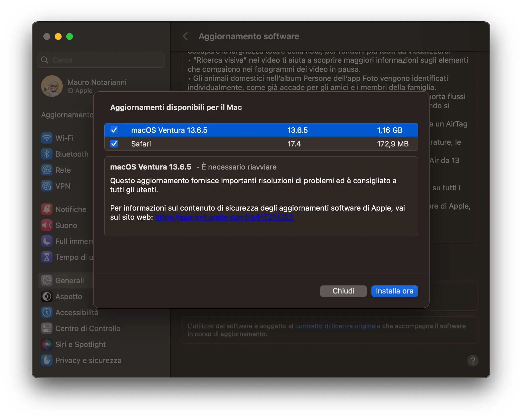Open Bluetooth settings
This screenshot has height=420, width=522.
point(65,154)
